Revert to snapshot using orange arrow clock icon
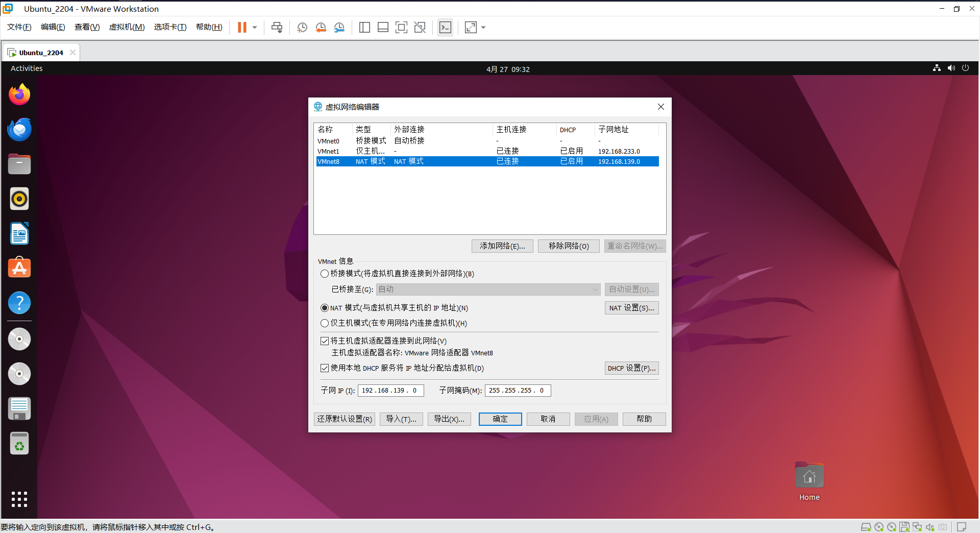This screenshot has height=533, width=980. [x=321, y=28]
